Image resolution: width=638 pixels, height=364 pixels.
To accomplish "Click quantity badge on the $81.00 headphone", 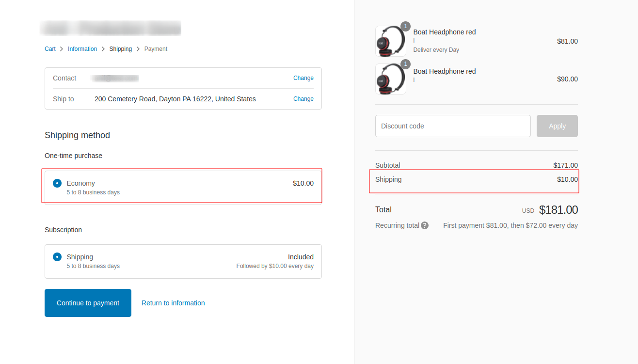I will (x=406, y=26).
